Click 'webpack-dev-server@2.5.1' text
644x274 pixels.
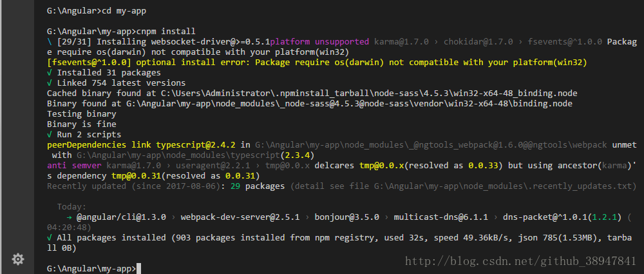pyautogui.click(x=240, y=217)
